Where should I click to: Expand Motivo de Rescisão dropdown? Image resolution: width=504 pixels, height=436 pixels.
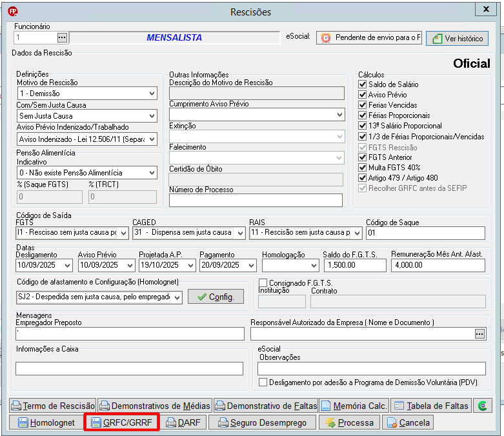point(152,94)
